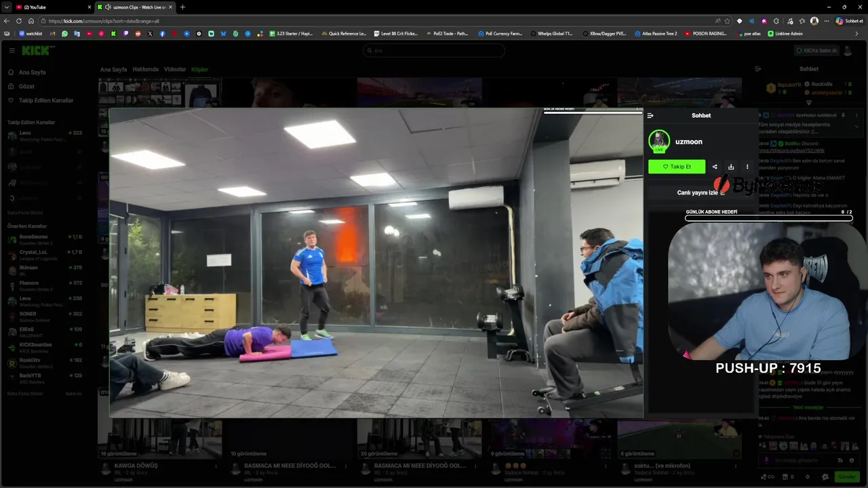Open the Quick Reference bookmark
Viewport: 868px width, 488px height.
pos(344,33)
